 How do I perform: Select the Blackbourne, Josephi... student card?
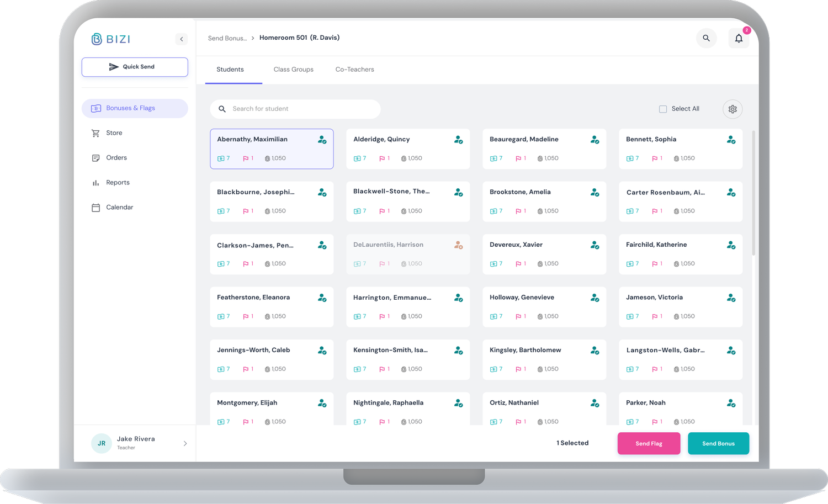pyautogui.click(x=272, y=201)
